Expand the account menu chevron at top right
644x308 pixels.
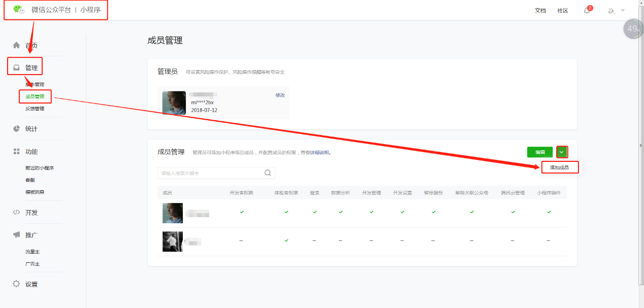tap(623, 10)
